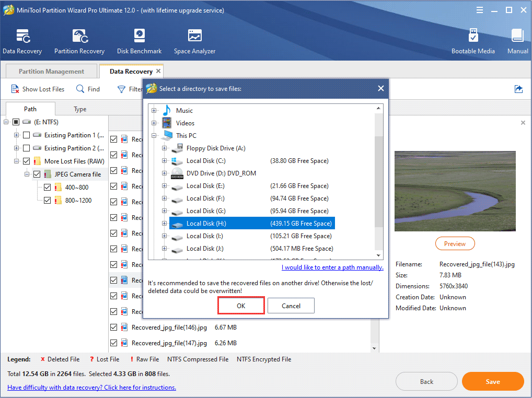532x398 pixels.
Task: Uncheck the 400~800 folder checkbox
Action: [x=48, y=187]
